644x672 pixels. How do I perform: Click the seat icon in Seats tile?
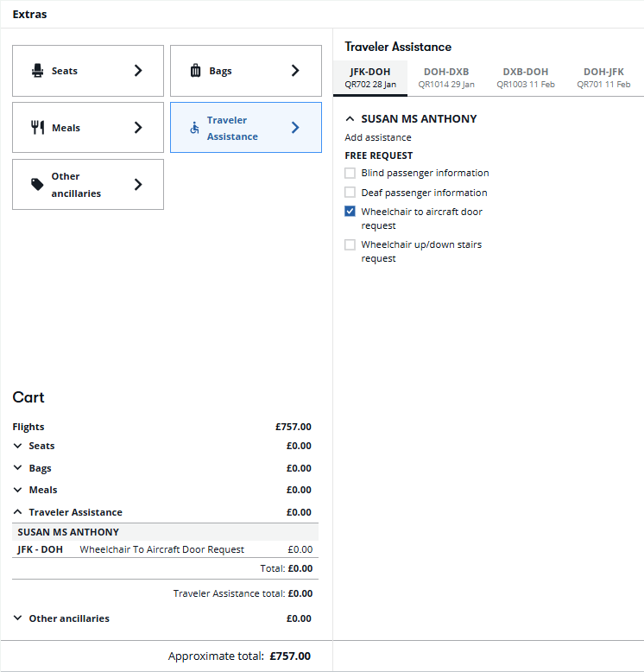(37, 71)
